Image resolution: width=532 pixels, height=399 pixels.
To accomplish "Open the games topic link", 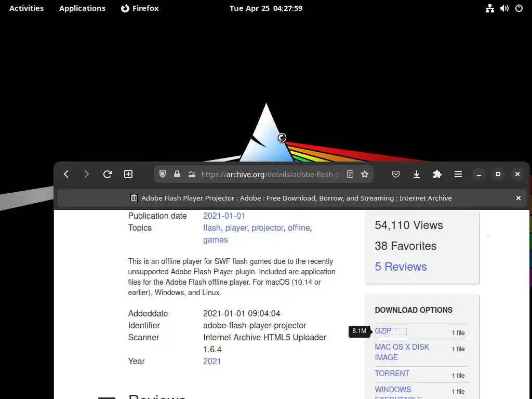I will pos(216,240).
